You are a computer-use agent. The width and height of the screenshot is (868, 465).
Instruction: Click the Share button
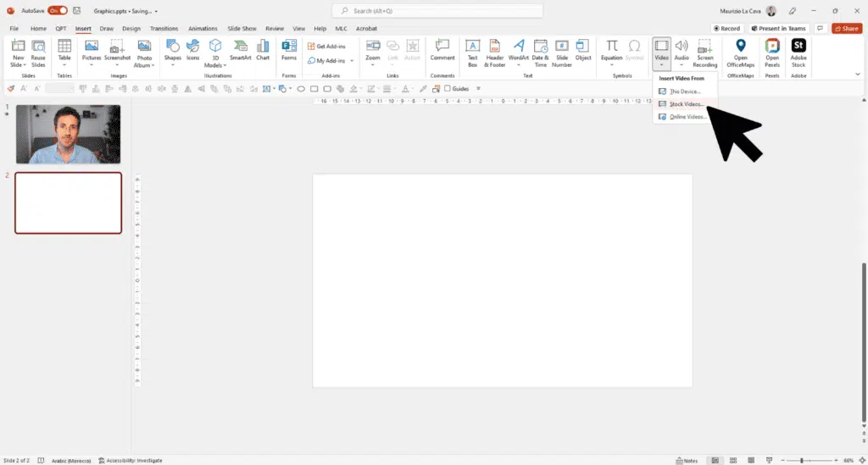(846, 28)
